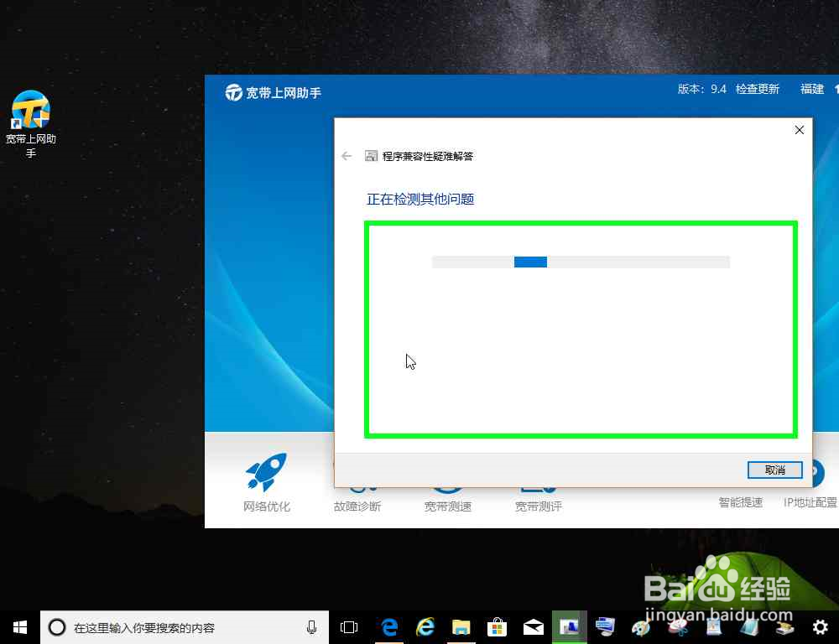Image resolution: width=839 pixels, height=644 pixels.
Task: Click the 版本: 9.4 text
Action: (701, 89)
